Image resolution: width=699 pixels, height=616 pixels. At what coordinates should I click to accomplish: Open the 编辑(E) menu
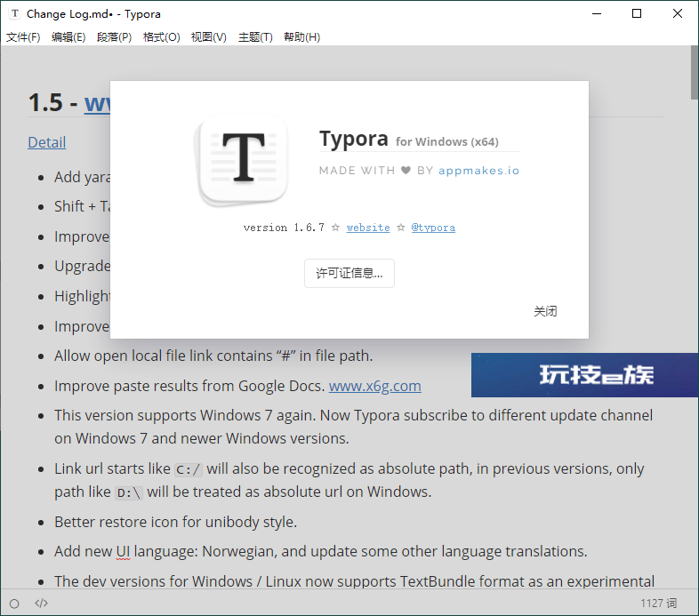tap(68, 37)
